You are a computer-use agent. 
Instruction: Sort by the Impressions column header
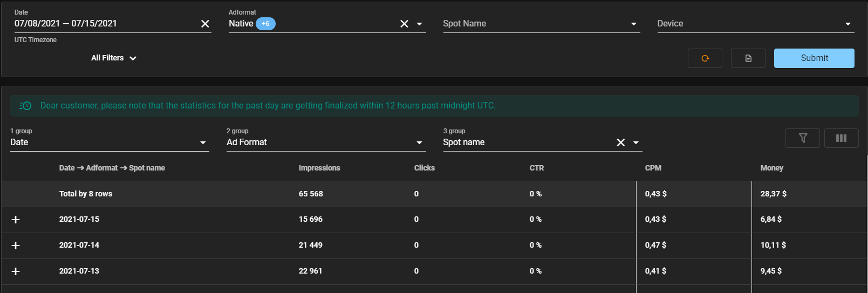point(319,168)
